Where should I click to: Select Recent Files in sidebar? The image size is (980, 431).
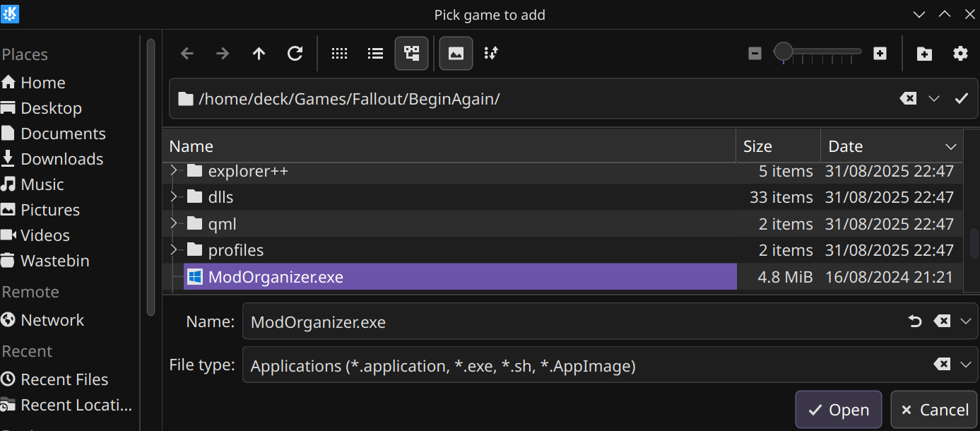click(64, 379)
